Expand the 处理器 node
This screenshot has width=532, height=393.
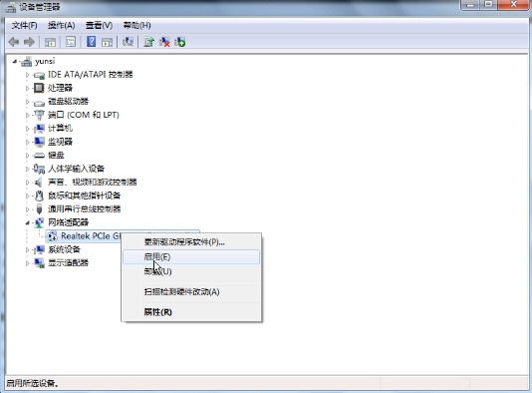click(x=28, y=88)
